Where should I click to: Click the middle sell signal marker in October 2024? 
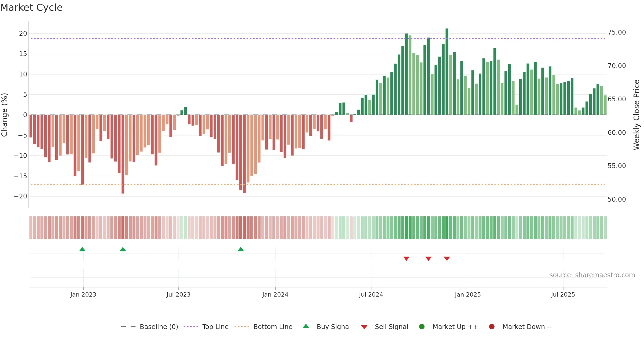(429, 258)
